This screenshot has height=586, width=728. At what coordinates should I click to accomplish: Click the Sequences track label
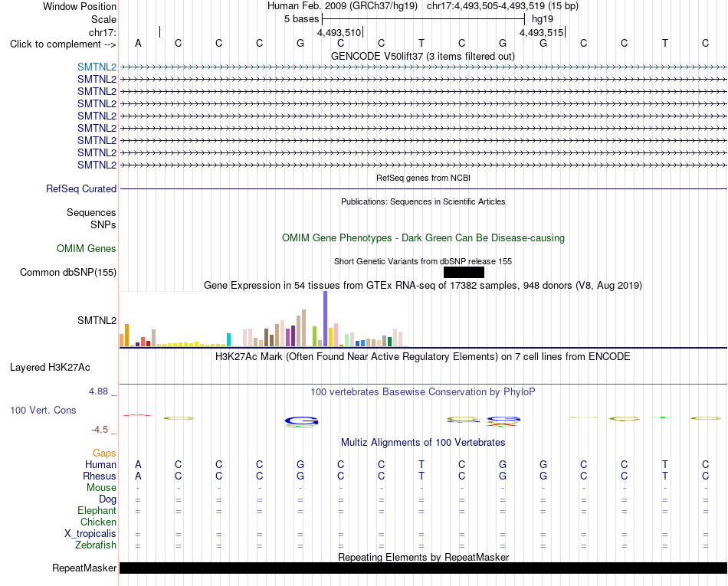click(x=91, y=212)
